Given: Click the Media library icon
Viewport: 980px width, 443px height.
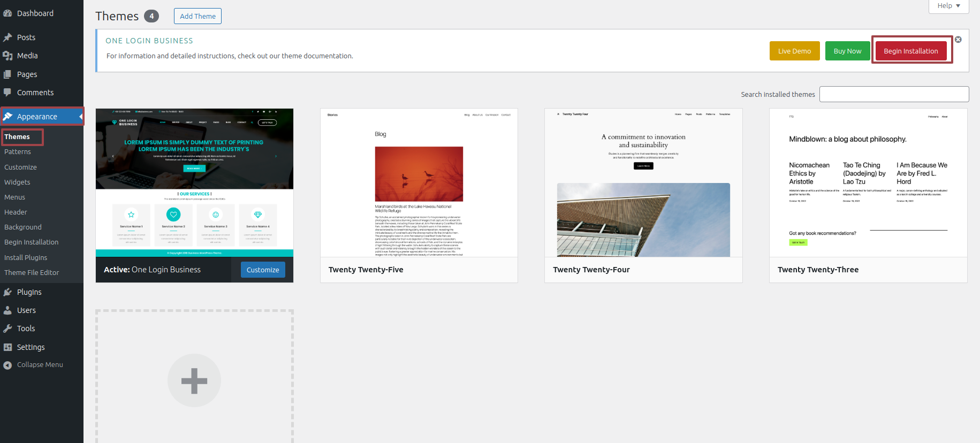Looking at the screenshot, I should pos(7,56).
